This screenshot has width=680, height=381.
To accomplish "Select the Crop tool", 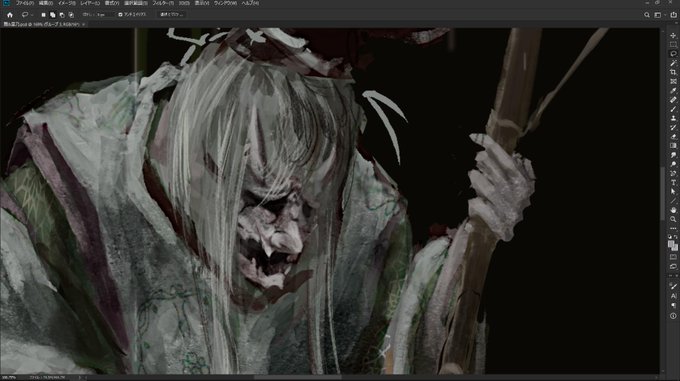I will point(673,72).
